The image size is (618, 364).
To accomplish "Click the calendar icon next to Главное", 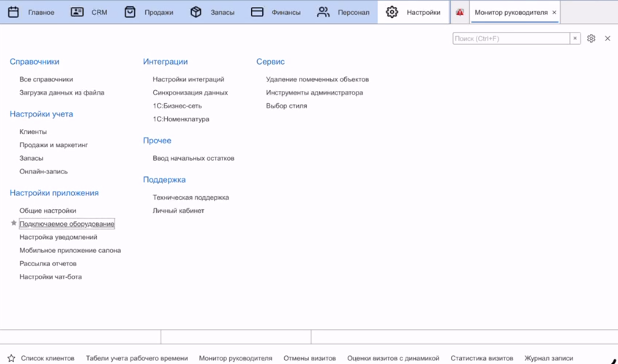I will coord(13,12).
